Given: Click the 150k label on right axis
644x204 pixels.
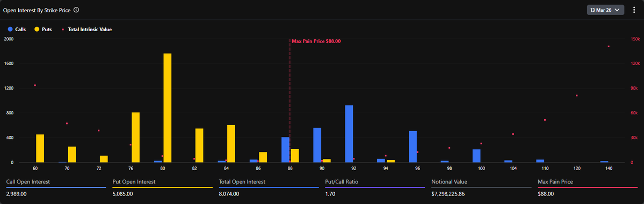Looking at the screenshot, I should tap(635, 39).
